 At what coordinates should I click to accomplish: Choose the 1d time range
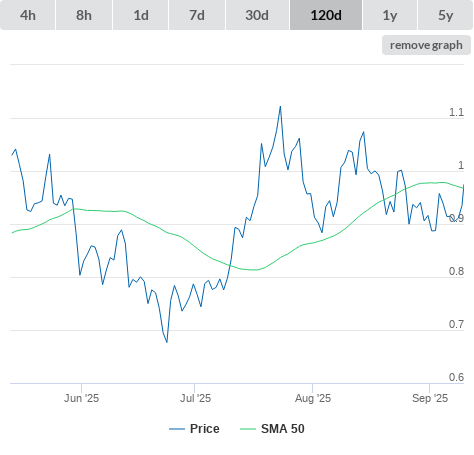pos(141,15)
